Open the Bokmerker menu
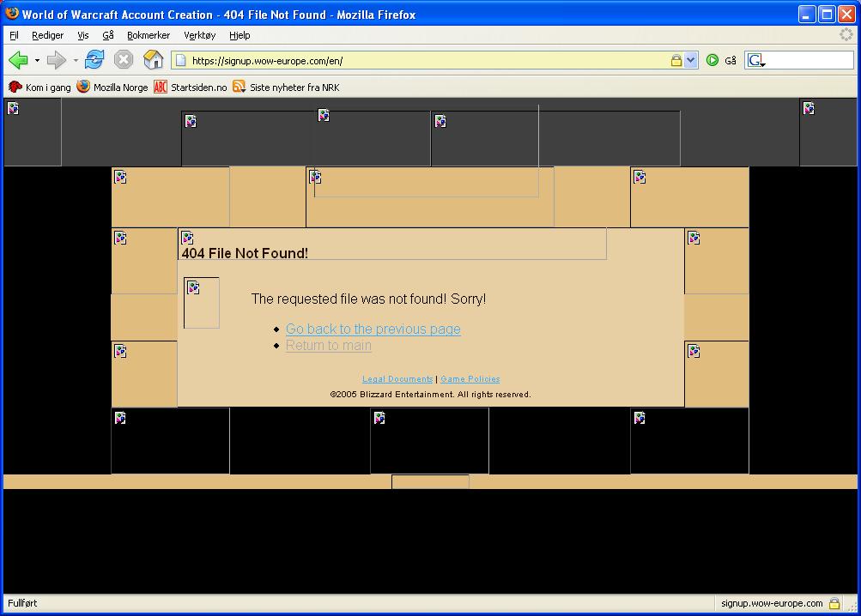The width and height of the screenshot is (861, 616). (149, 35)
